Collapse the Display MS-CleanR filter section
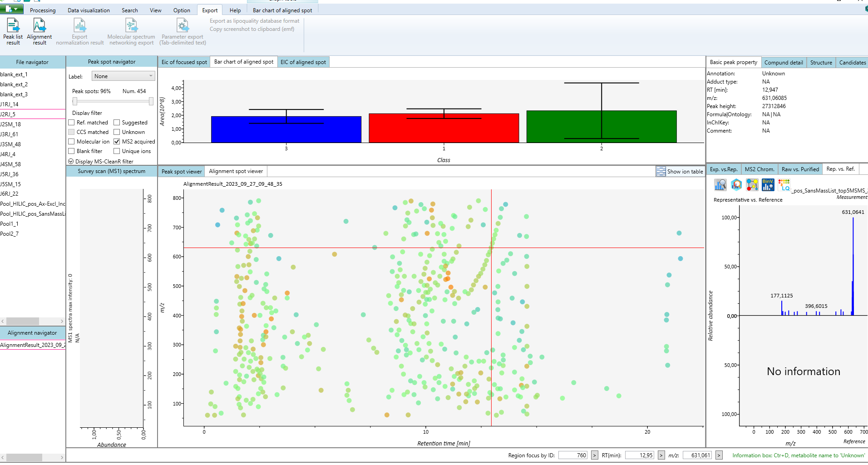868x465 pixels. [x=71, y=161]
